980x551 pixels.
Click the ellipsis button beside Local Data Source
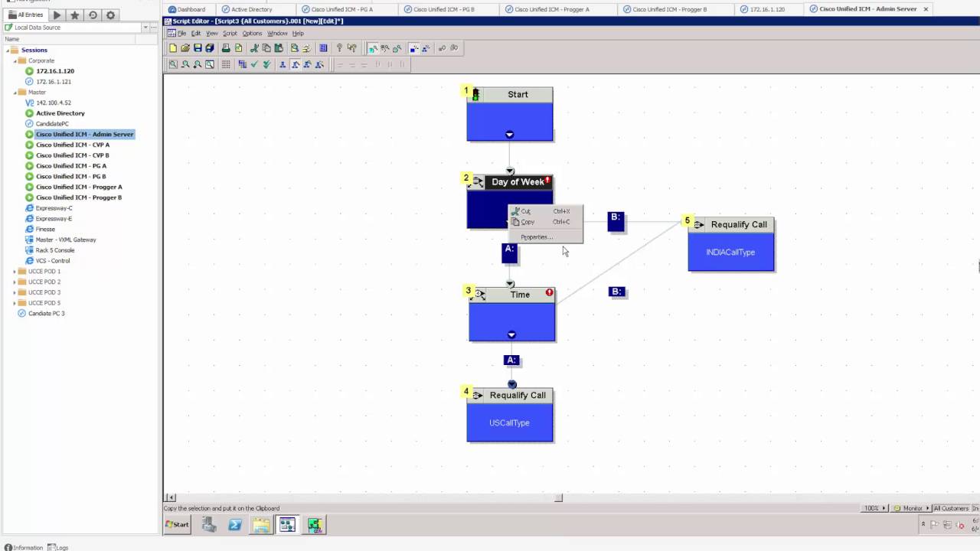[154, 28]
